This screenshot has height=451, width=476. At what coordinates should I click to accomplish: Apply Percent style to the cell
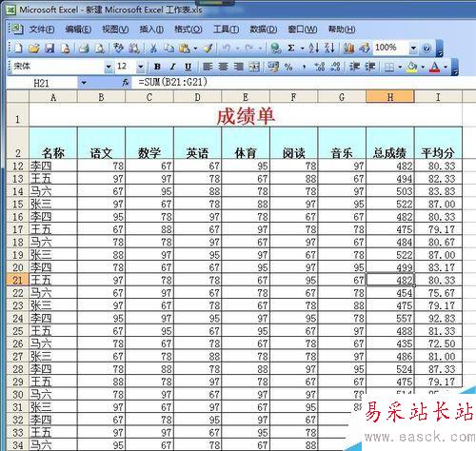tap(288, 67)
